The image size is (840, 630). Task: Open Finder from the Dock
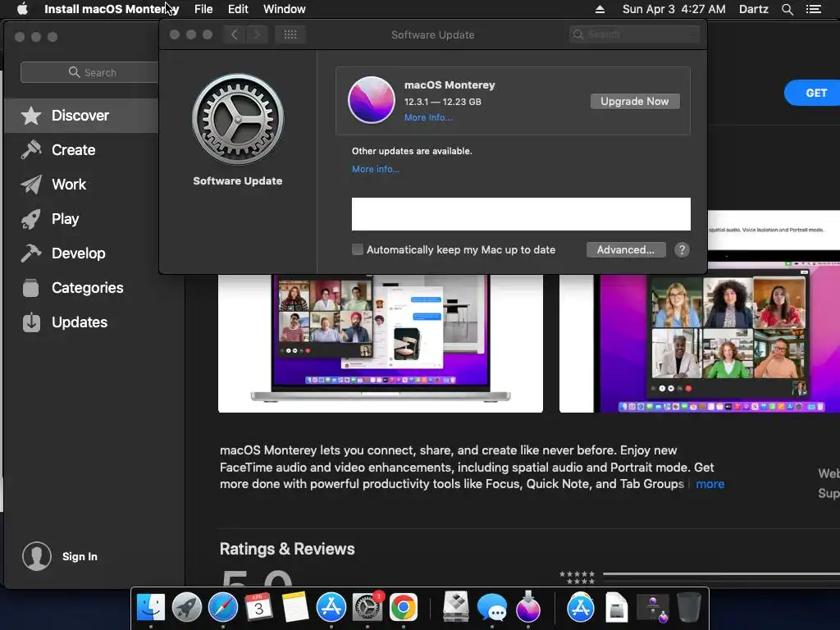pyautogui.click(x=151, y=607)
